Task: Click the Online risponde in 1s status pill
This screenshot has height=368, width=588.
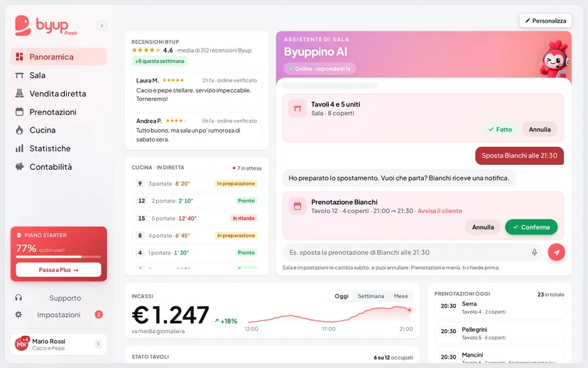Action: click(x=320, y=69)
